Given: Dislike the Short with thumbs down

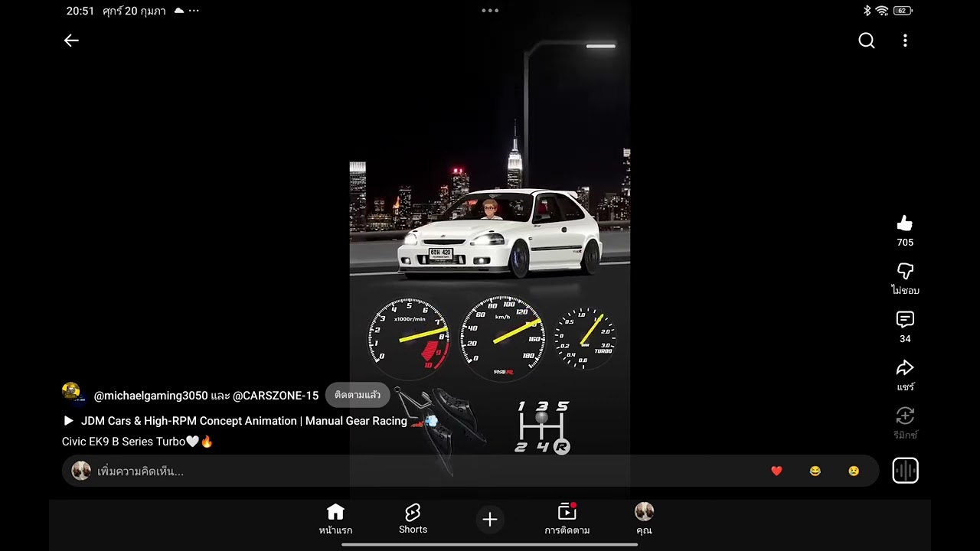Looking at the screenshot, I should pos(905,271).
